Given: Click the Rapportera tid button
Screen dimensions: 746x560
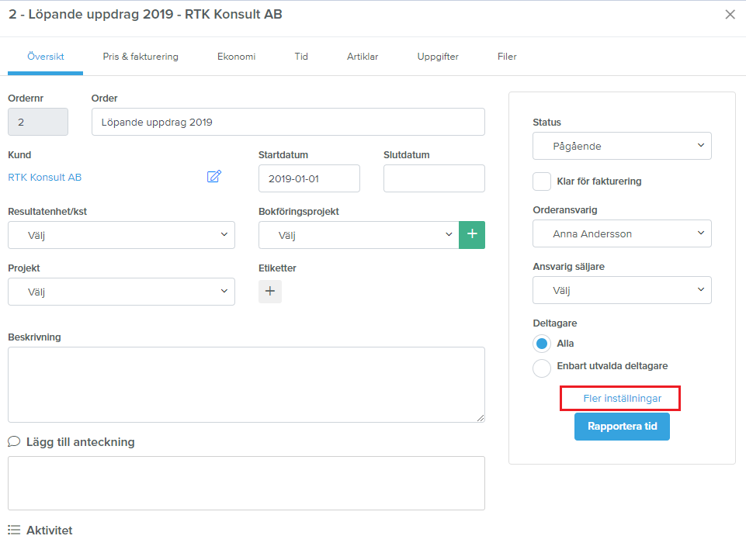Looking at the screenshot, I should (x=622, y=427).
